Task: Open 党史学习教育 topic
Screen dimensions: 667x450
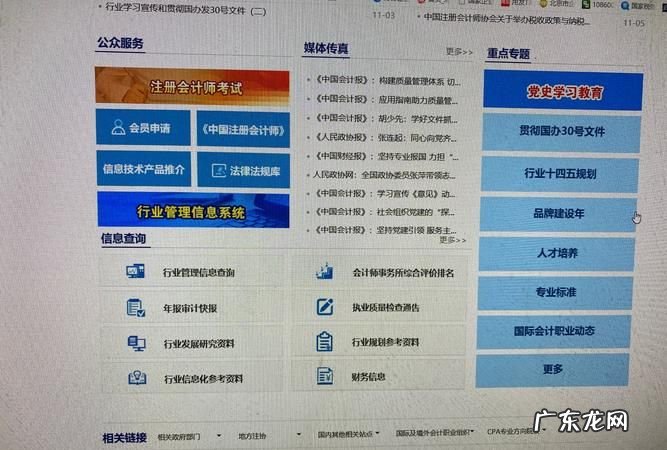Action: [563, 91]
